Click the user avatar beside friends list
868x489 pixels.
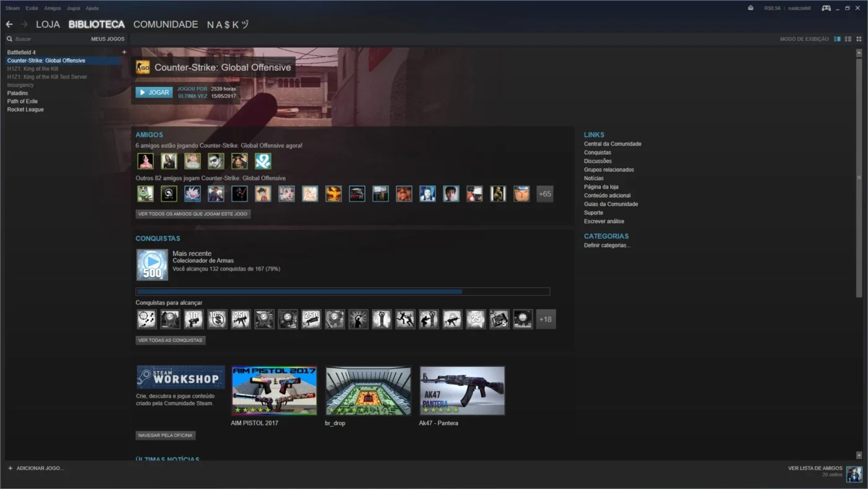[854, 474]
